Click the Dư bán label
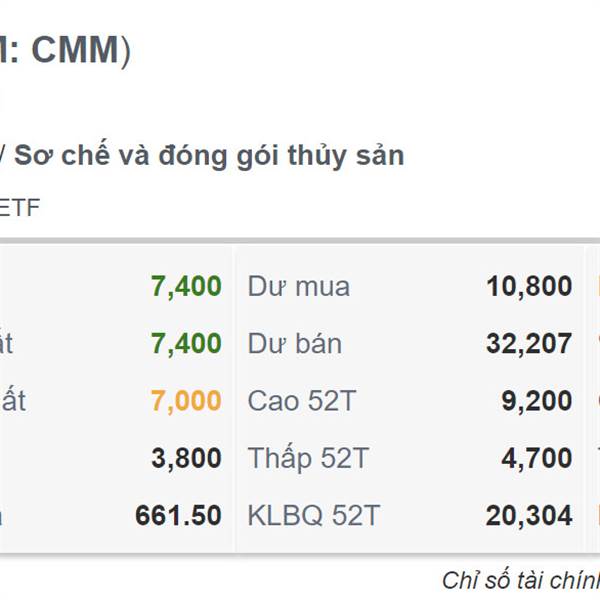This screenshot has width=600, height=600. [295, 344]
